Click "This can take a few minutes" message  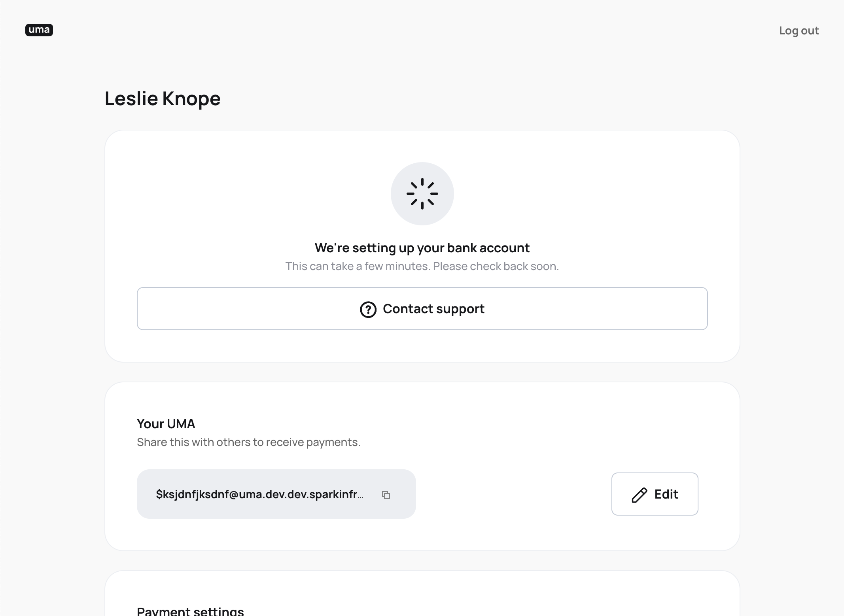tap(422, 266)
